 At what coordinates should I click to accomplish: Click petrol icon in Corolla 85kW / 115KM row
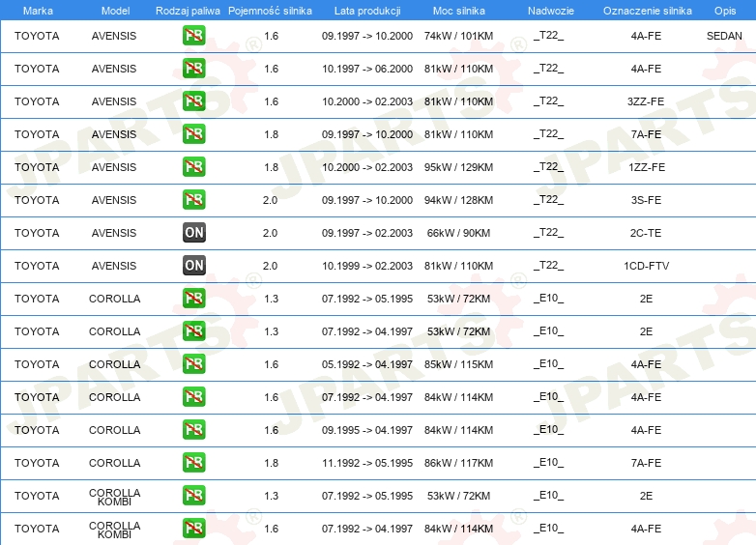tap(193, 363)
